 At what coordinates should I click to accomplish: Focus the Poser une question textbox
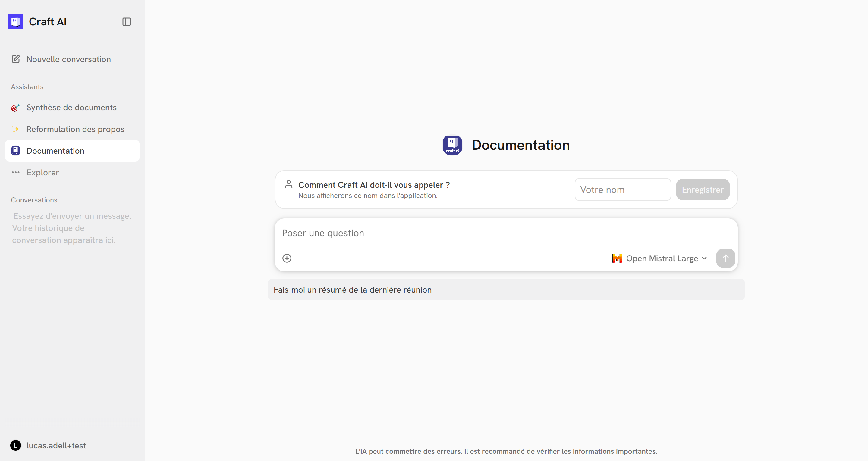[505, 233]
